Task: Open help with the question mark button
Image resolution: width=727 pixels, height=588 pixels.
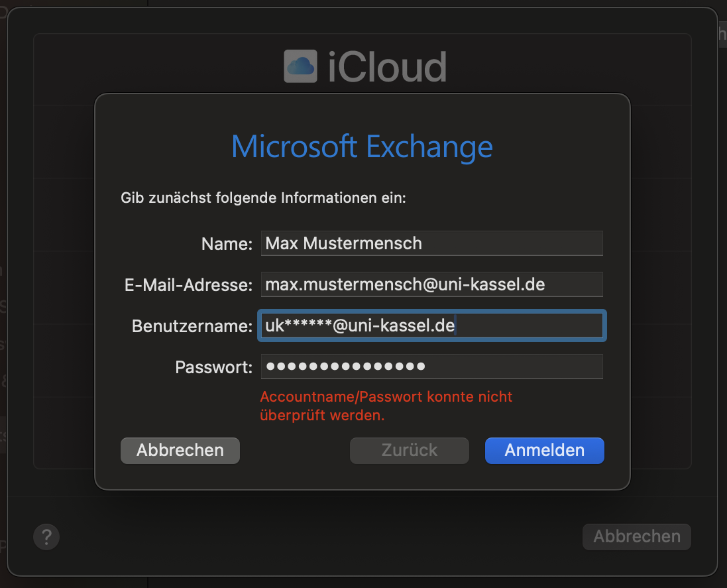Action: (46, 537)
